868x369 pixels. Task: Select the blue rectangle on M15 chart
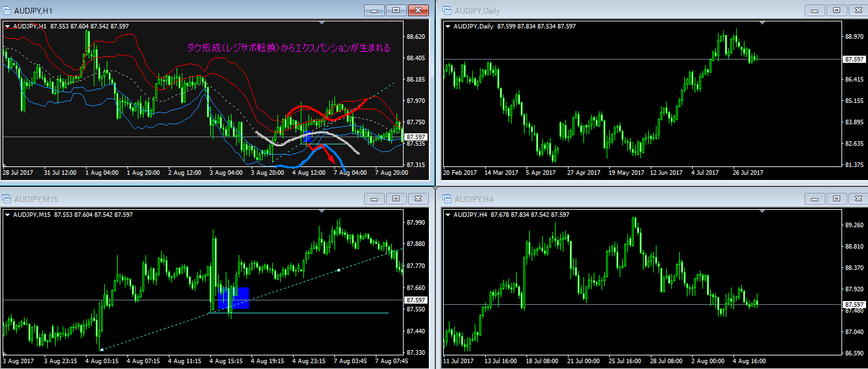[234, 298]
